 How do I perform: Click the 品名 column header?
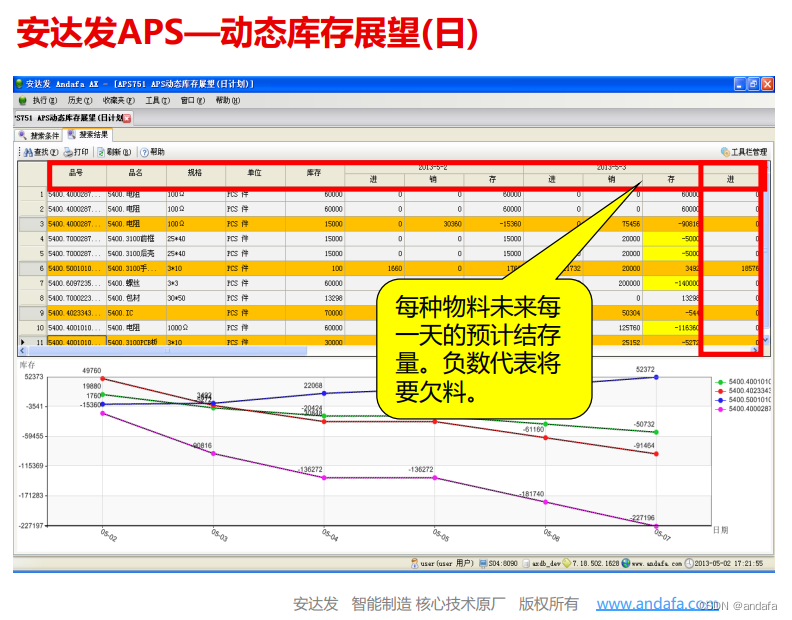tap(136, 173)
